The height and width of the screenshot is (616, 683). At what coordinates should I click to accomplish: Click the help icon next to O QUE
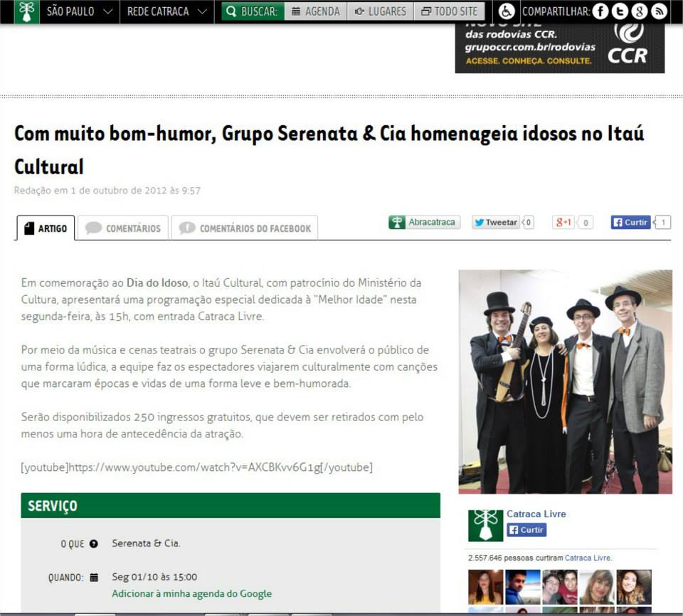[94, 543]
